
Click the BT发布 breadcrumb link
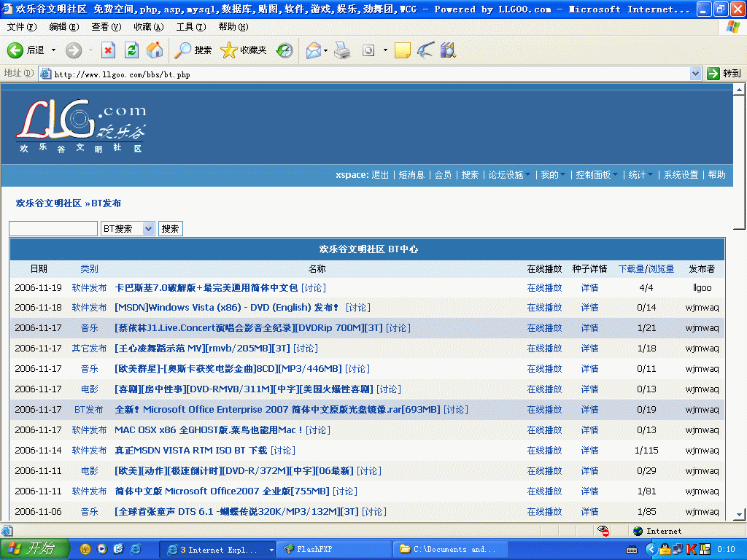(107, 203)
